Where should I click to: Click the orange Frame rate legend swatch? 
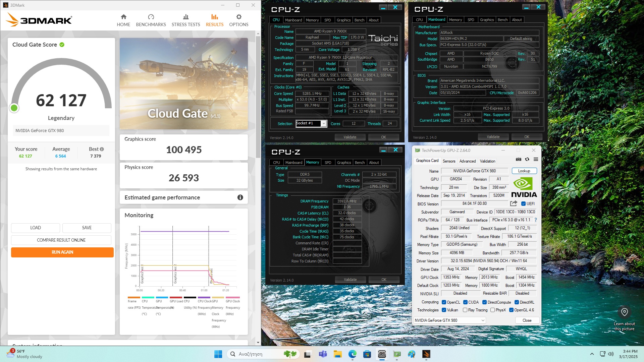(x=134, y=297)
